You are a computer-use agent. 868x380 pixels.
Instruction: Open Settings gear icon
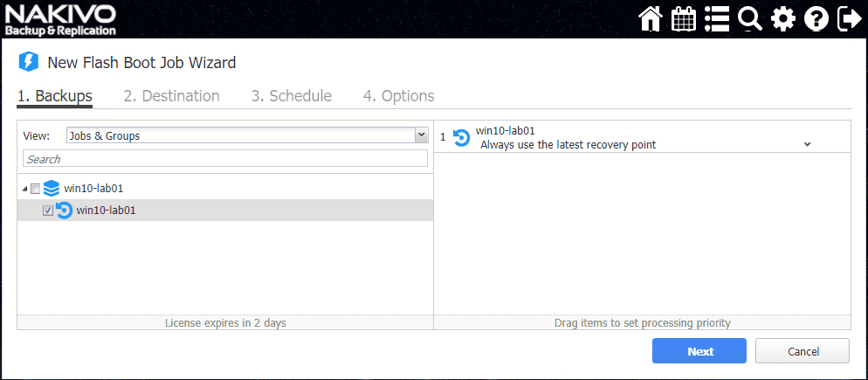click(783, 19)
